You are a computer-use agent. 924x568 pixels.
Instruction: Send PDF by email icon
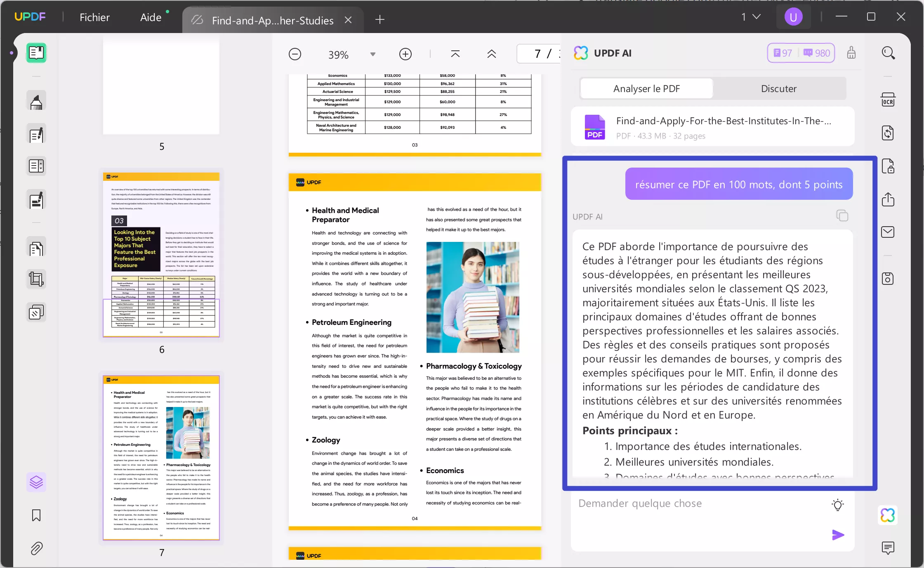(x=888, y=232)
